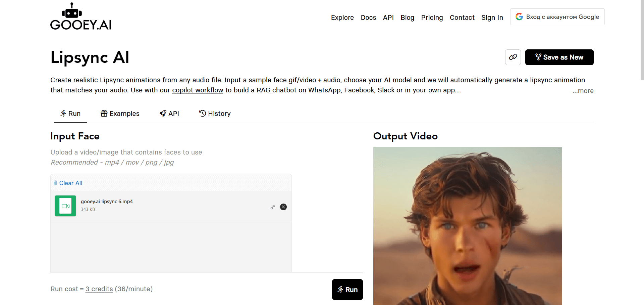Image resolution: width=644 pixels, height=305 pixels.
Task: Click the Gooey.AI robot logo
Action: tap(81, 16)
